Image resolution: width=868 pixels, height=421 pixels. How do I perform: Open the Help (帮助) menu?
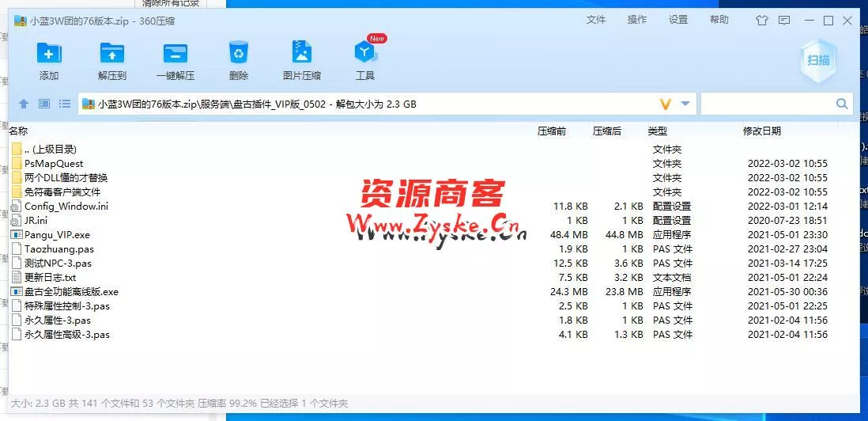[x=719, y=20]
